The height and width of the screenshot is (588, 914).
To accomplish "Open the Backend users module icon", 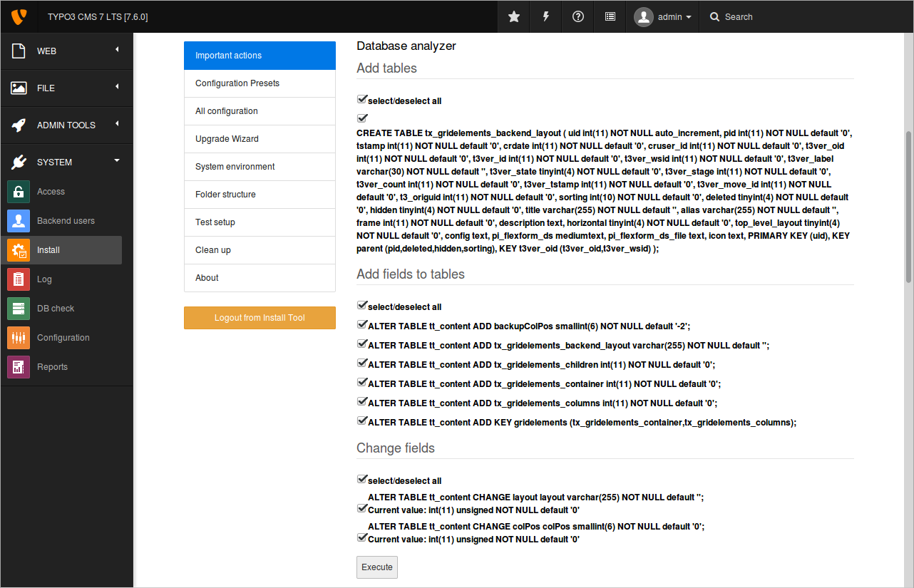I will tap(19, 221).
